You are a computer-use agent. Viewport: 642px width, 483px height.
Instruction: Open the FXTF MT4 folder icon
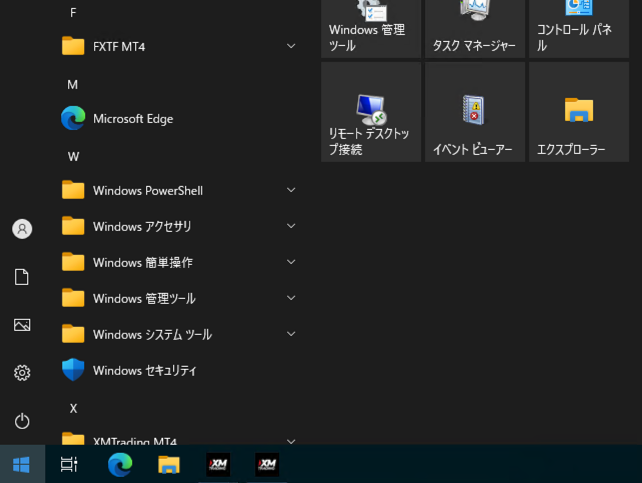point(73,46)
